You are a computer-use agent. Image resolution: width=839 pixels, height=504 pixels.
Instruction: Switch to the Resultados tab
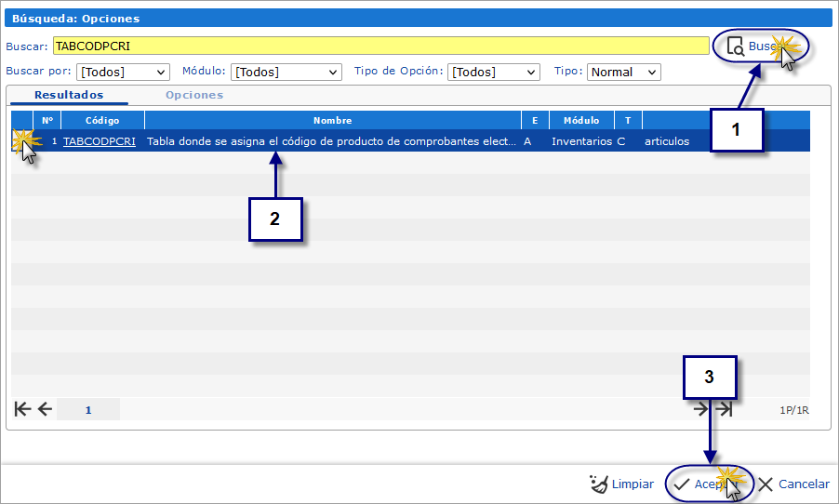(69, 95)
